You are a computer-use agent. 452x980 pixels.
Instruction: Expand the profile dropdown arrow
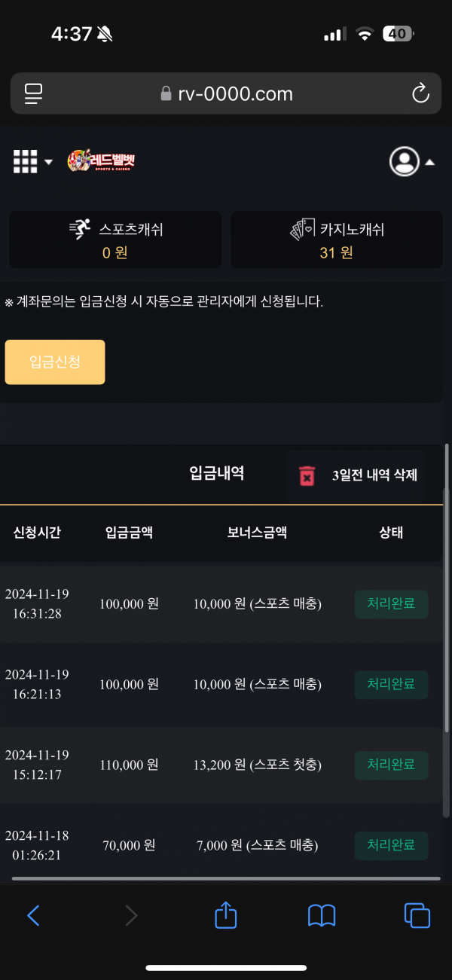[429, 162]
